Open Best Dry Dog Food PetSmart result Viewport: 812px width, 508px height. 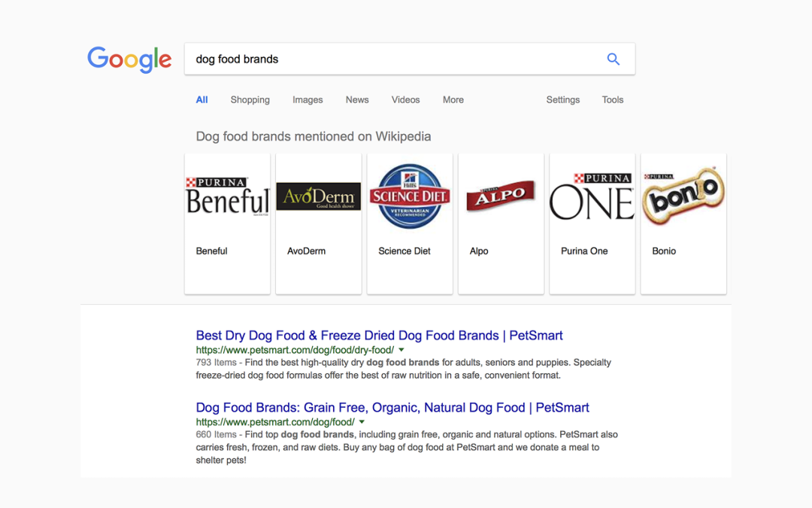coord(379,336)
